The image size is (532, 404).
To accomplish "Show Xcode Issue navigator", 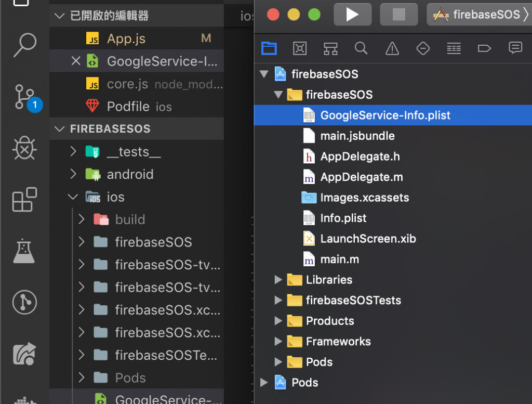I will point(392,48).
